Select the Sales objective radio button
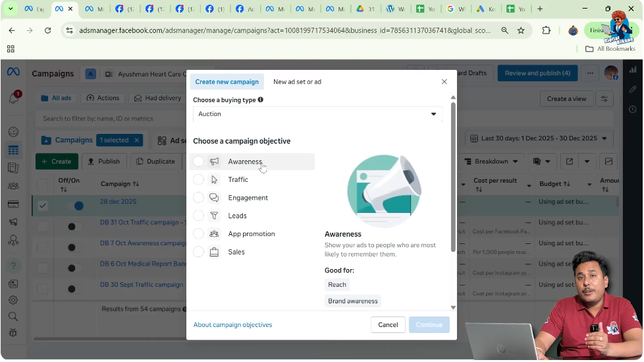The height and width of the screenshot is (362, 644). click(199, 252)
